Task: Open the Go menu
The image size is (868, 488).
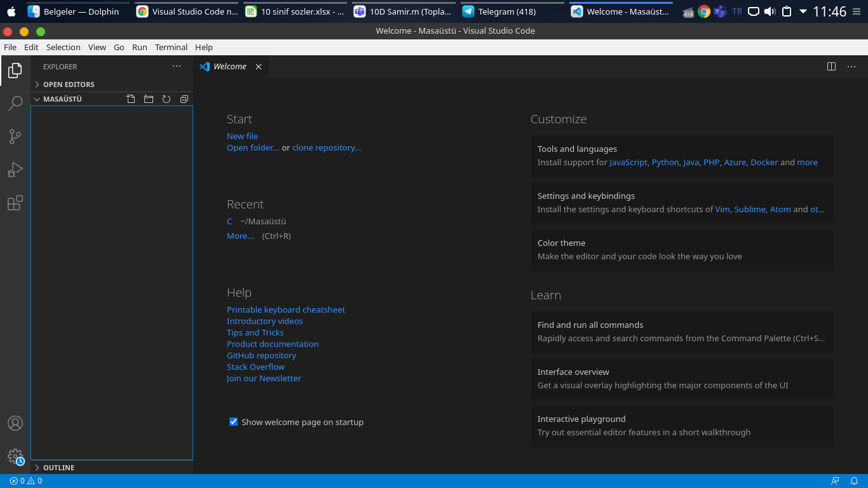Action: pyautogui.click(x=119, y=47)
